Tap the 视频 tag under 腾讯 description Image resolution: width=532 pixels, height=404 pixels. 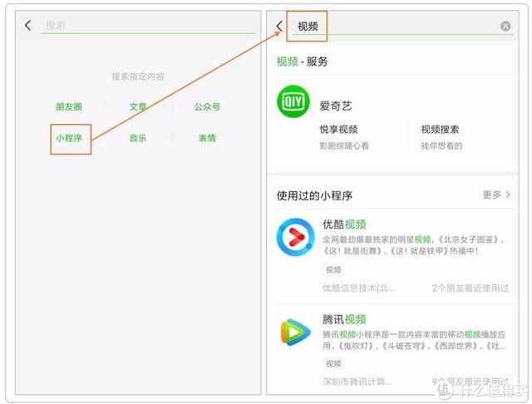point(333,363)
